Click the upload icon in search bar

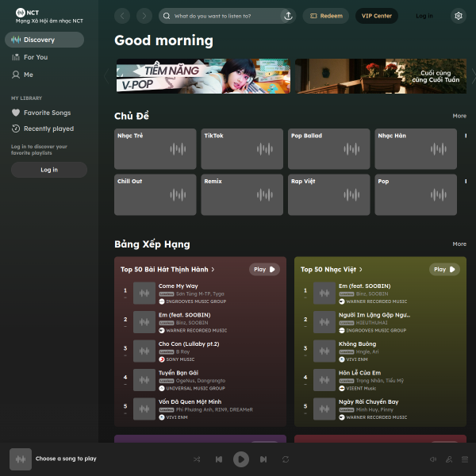click(x=288, y=16)
